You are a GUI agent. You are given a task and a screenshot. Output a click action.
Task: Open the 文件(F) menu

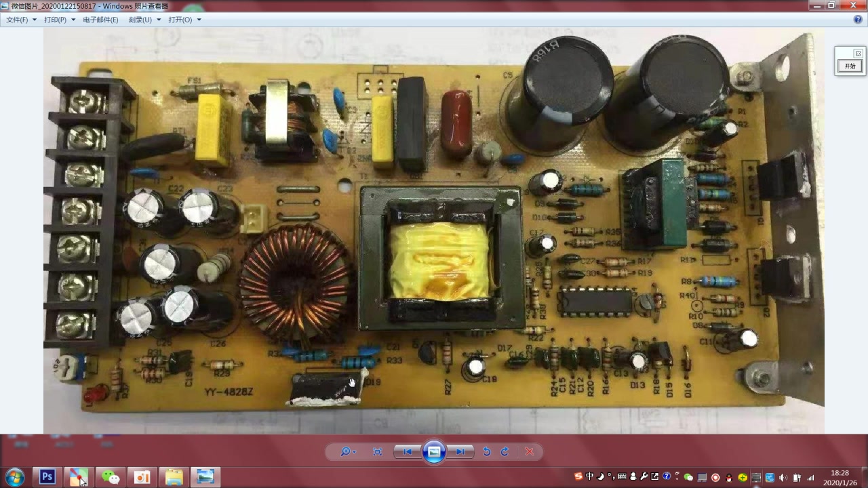tap(18, 20)
